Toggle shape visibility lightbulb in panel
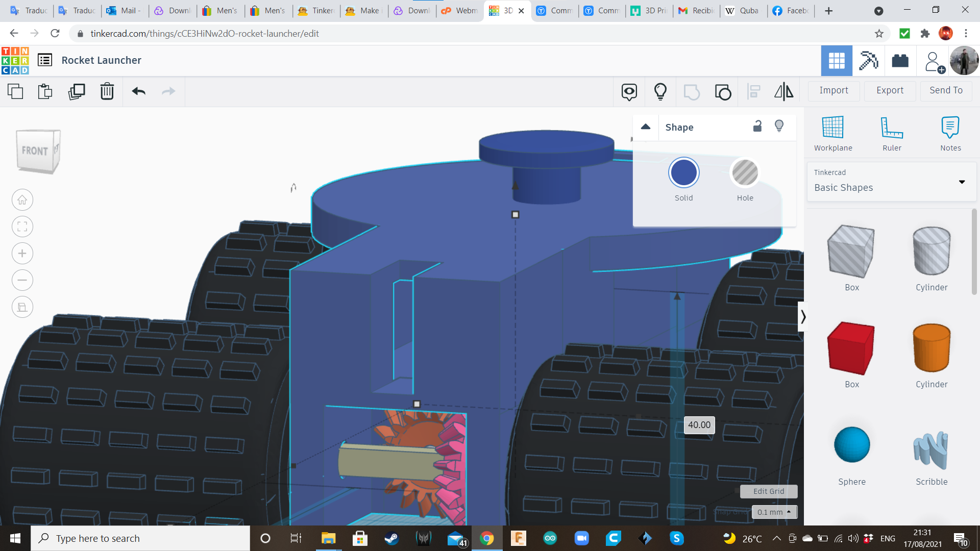Screen dimensions: 980x551 click(779, 127)
